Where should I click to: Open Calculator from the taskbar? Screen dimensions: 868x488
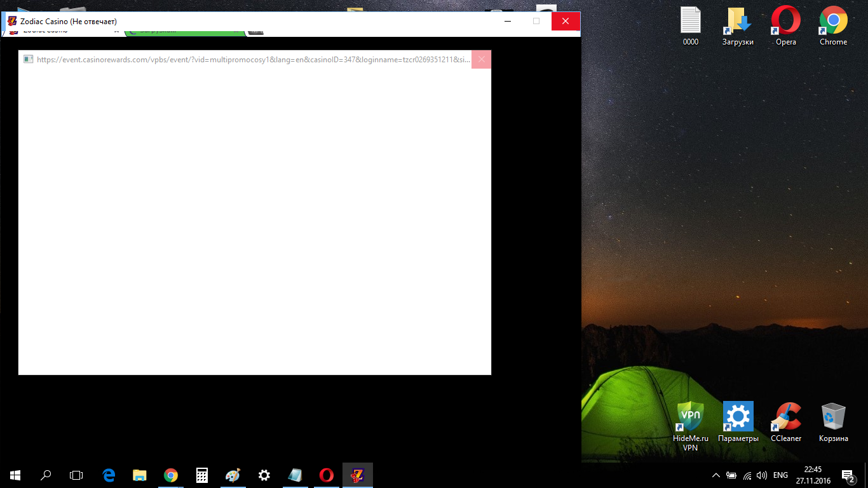[202, 475]
